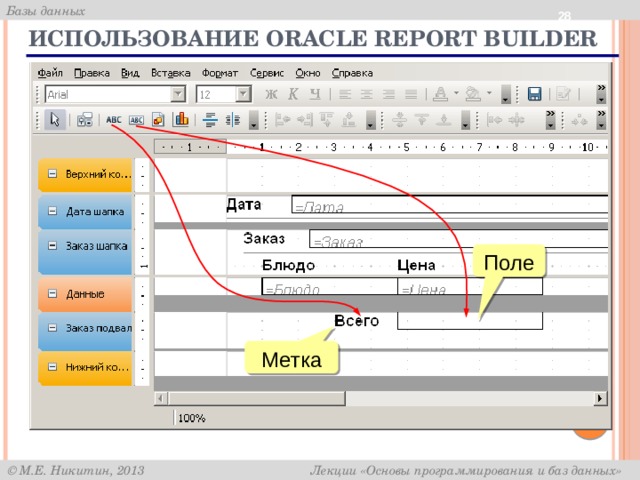
Task: Click the Align Top objects icon
Action: click(x=327, y=120)
